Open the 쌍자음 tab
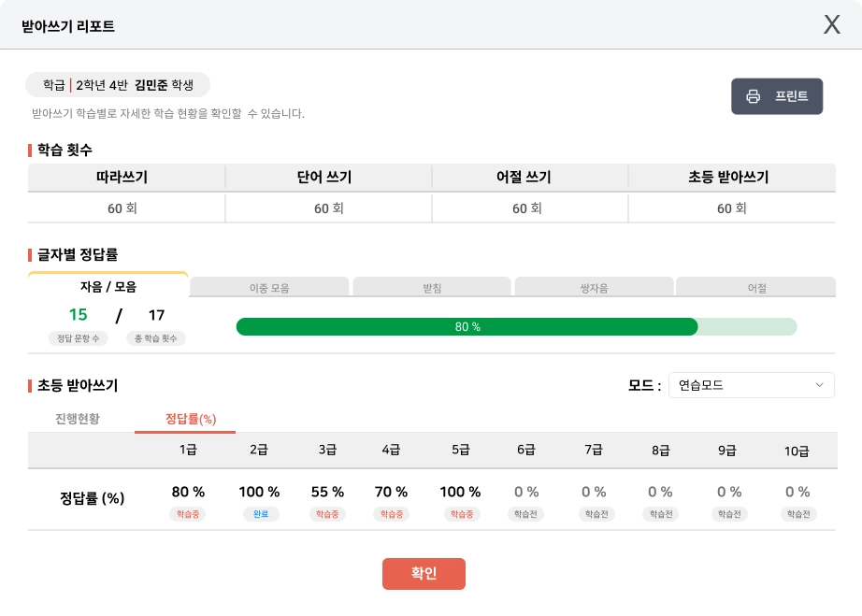 pyautogui.click(x=594, y=289)
